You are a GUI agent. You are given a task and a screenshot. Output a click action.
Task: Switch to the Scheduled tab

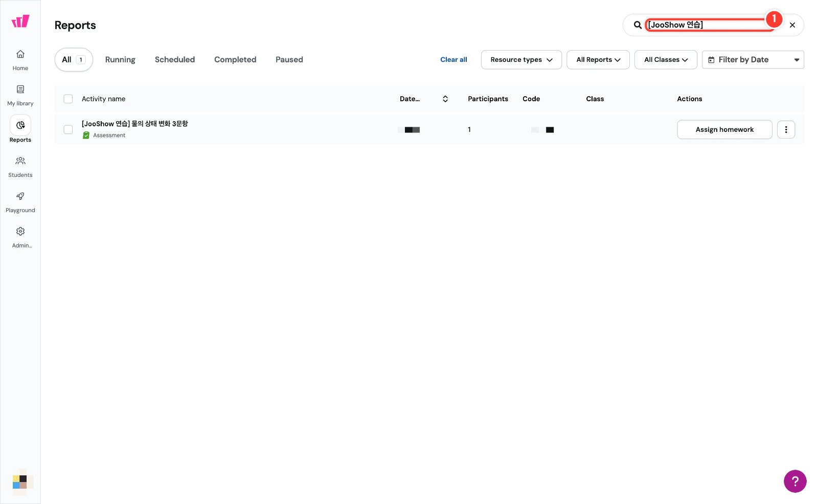click(175, 60)
